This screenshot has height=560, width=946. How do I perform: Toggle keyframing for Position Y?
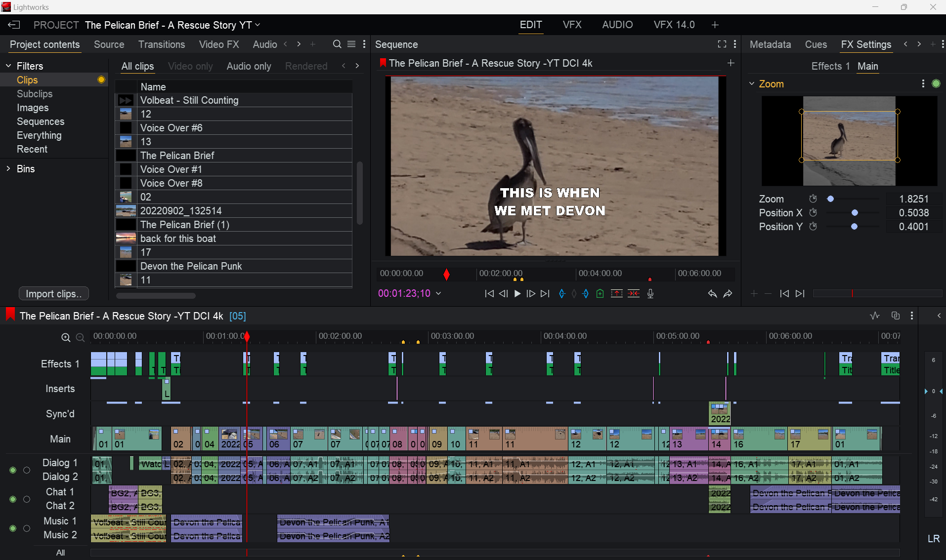coord(813,226)
